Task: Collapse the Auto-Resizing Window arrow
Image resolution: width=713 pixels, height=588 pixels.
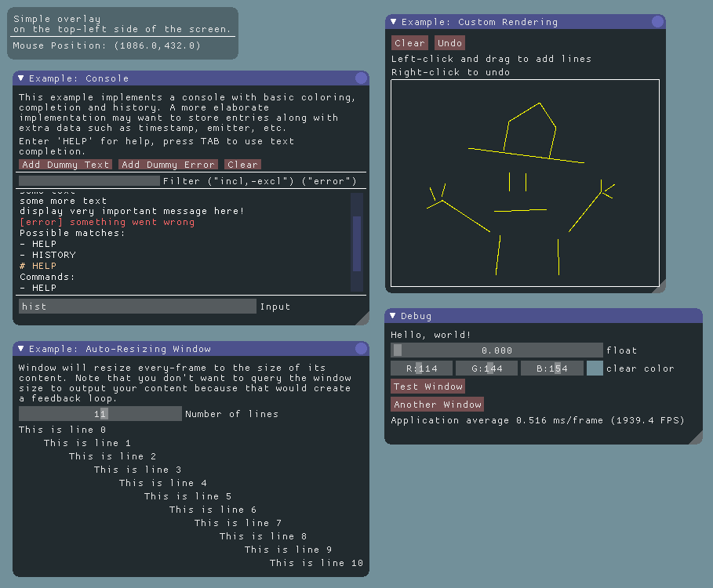Action: tap(21, 349)
